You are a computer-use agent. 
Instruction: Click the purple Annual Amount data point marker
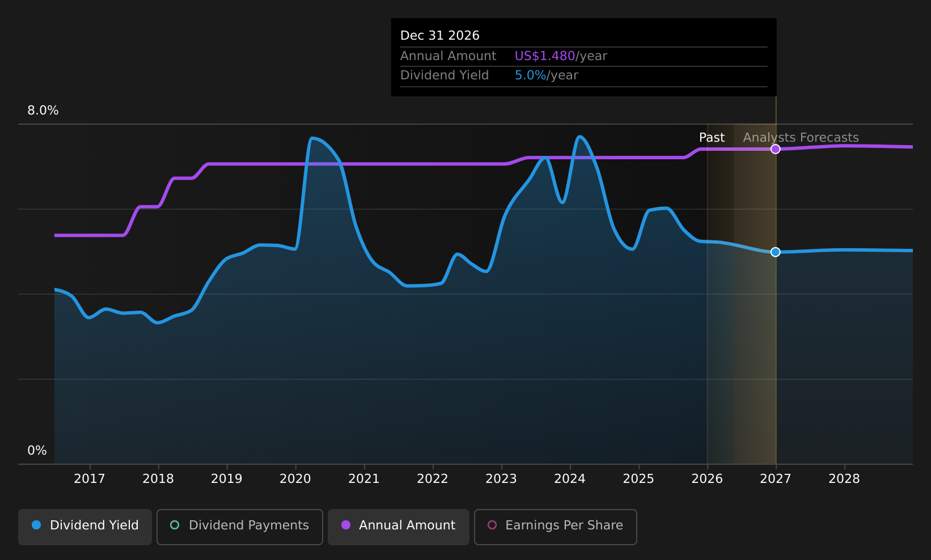tap(775, 149)
